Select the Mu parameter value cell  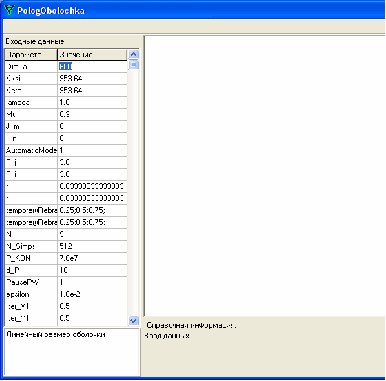[92, 114]
